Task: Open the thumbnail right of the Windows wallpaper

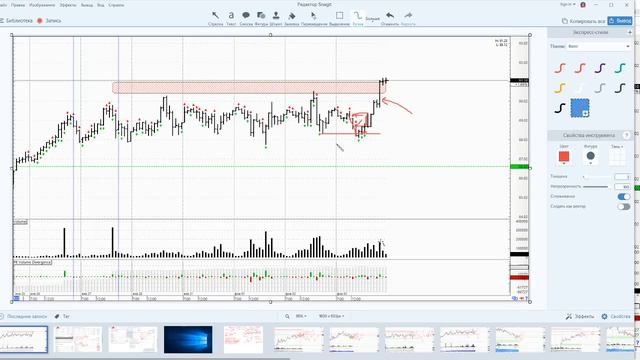Action: [243, 339]
